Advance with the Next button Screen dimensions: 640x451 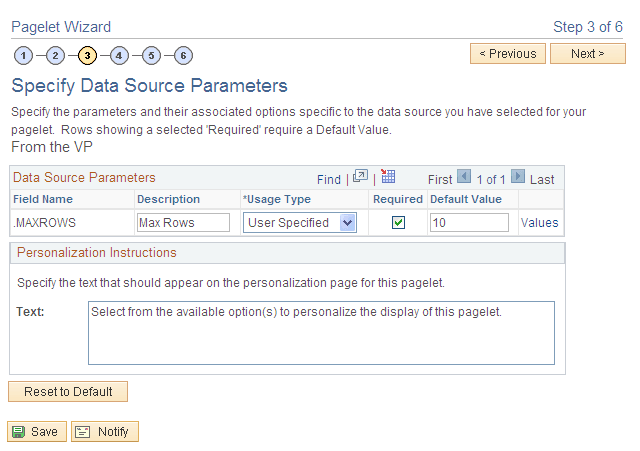[587, 54]
